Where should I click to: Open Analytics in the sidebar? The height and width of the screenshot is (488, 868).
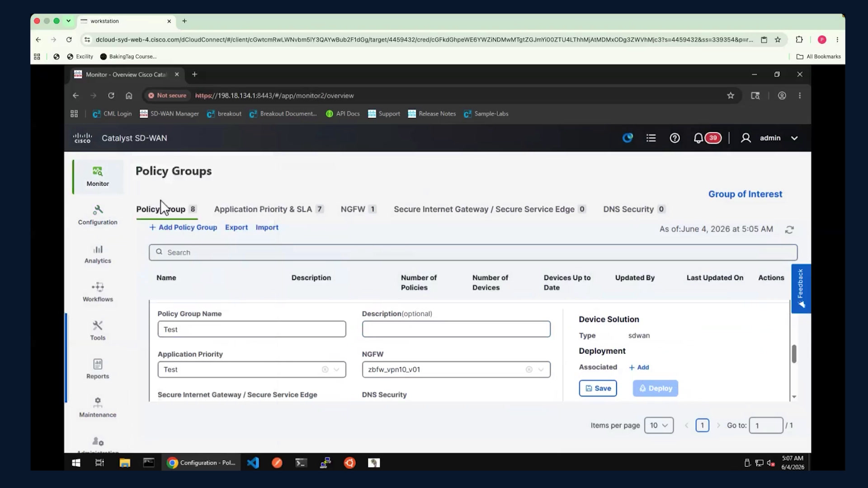98,254
